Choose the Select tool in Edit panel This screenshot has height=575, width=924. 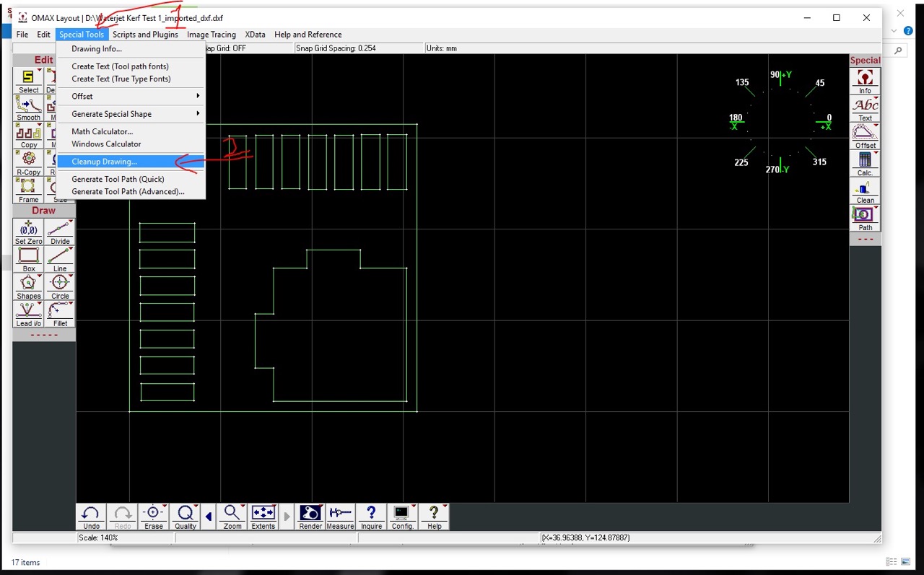click(29, 80)
